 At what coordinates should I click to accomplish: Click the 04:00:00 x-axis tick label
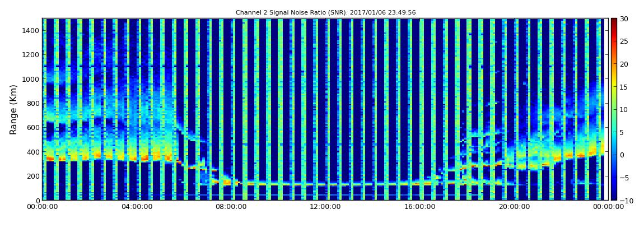click(x=137, y=207)
